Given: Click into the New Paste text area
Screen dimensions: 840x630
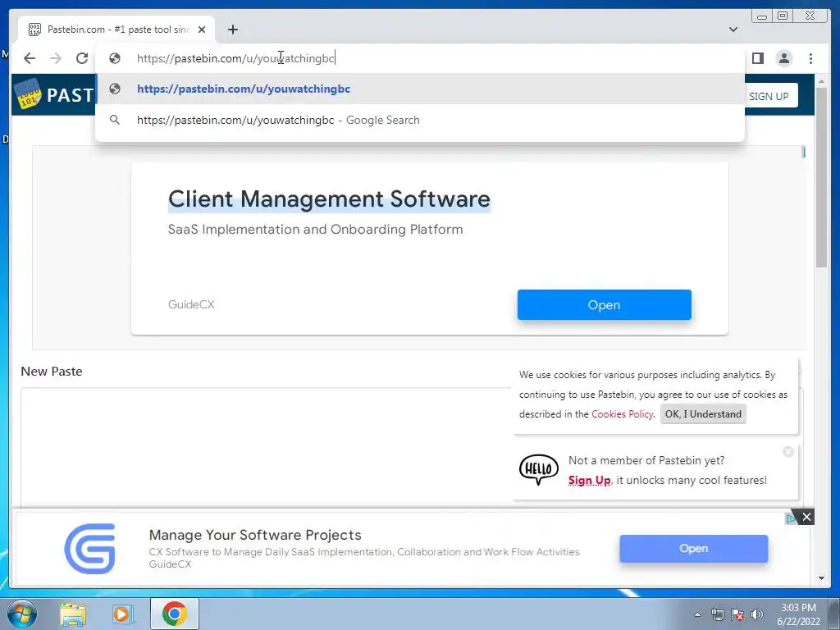Looking at the screenshot, I should click(x=267, y=447).
